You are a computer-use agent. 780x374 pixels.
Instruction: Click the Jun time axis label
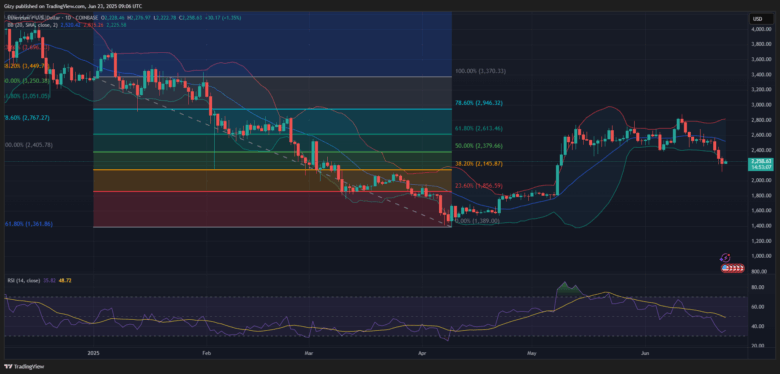pyautogui.click(x=646, y=353)
